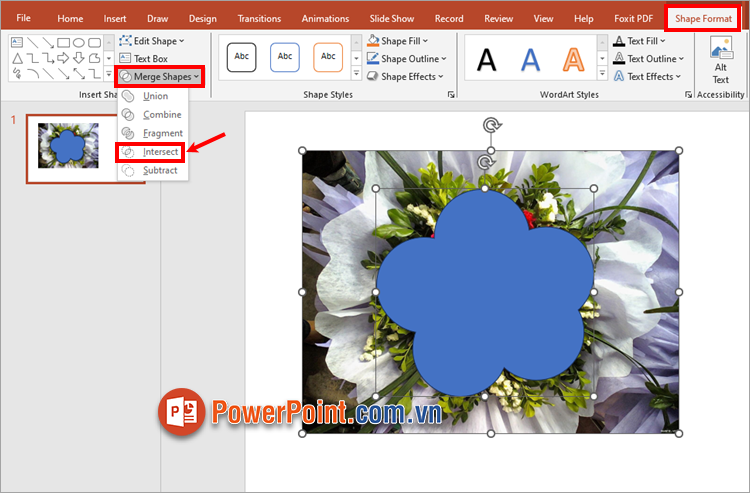Switch to the Foxit PDF tab
Image resolution: width=750 pixels, height=493 pixels.
[x=633, y=19]
